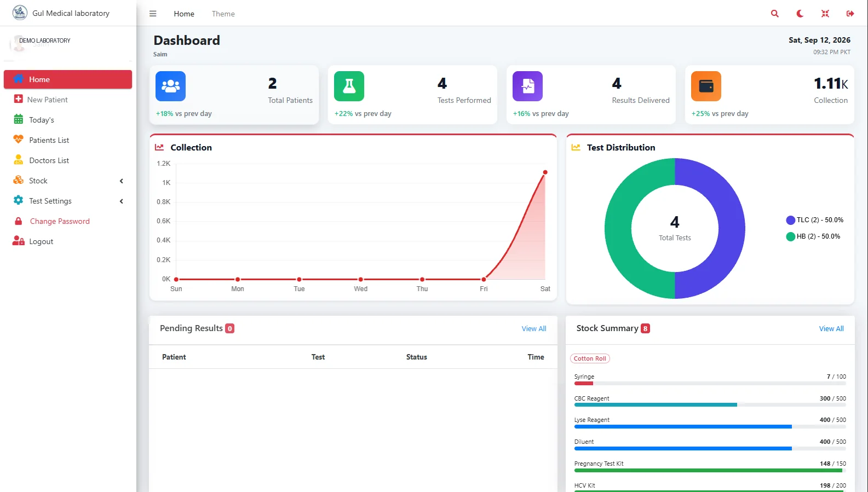The height and width of the screenshot is (492, 868).
Task: Click the Collection wallet icon
Action: pos(706,86)
